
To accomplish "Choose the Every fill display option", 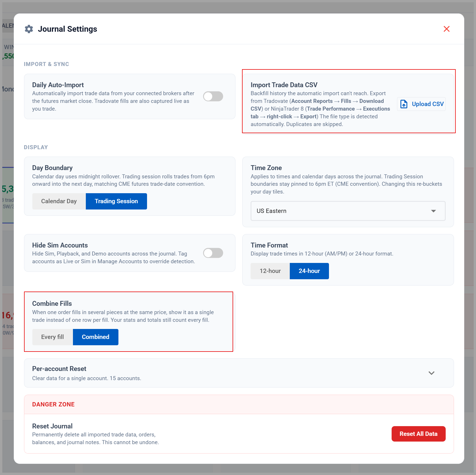I will tap(53, 337).
